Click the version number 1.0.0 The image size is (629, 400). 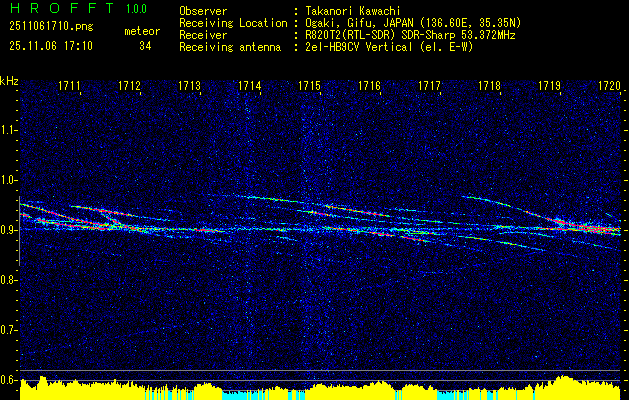[x=136, y=8]
